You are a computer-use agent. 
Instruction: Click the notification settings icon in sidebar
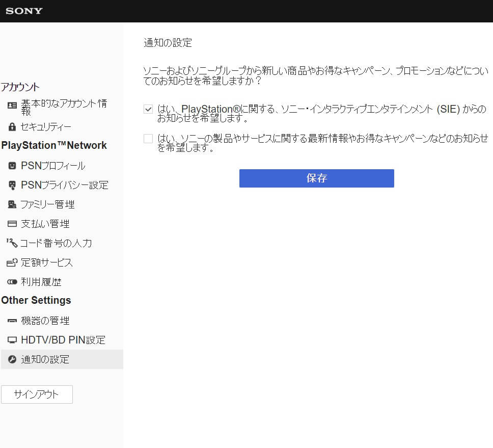[12, 359]
